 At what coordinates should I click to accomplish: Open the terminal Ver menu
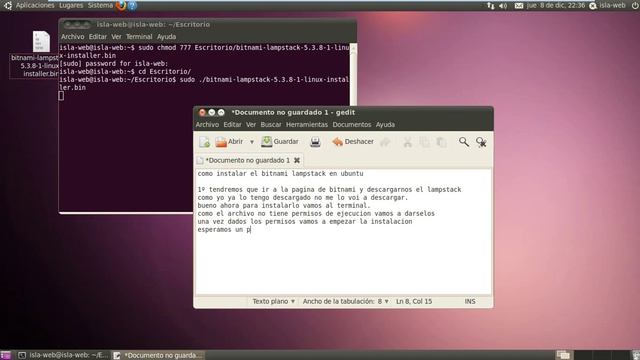point(116,37)
